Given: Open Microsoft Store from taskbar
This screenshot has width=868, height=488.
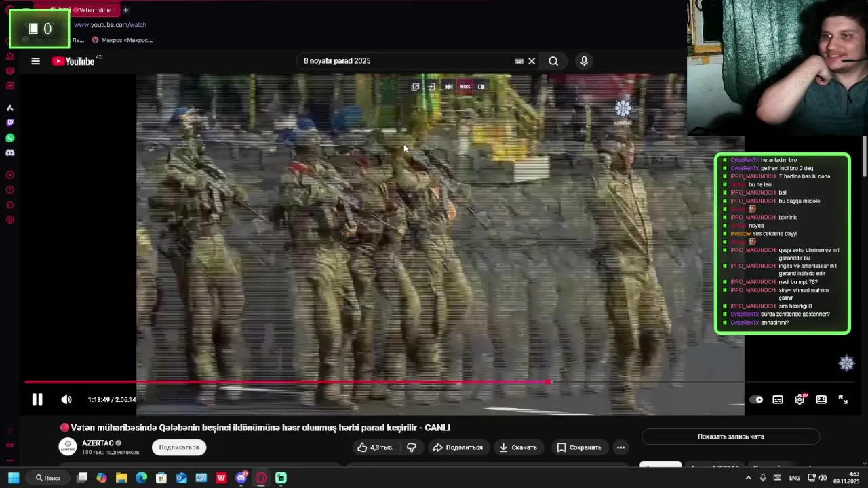Looking at the screenshot, I should coord(161,478).
